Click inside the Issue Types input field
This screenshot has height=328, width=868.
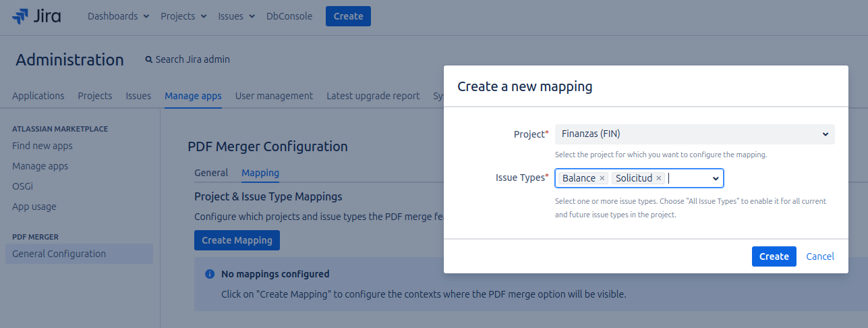[688, 178]
